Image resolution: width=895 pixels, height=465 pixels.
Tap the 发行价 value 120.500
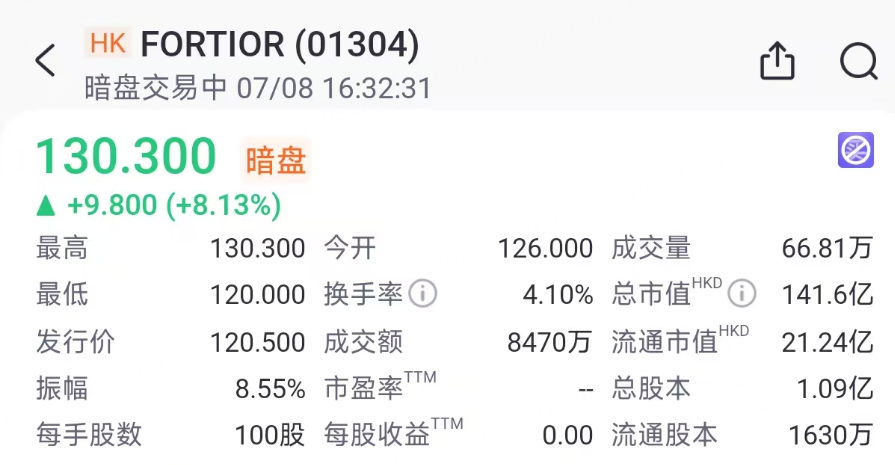pyautogui.click(x=257, y=342)
